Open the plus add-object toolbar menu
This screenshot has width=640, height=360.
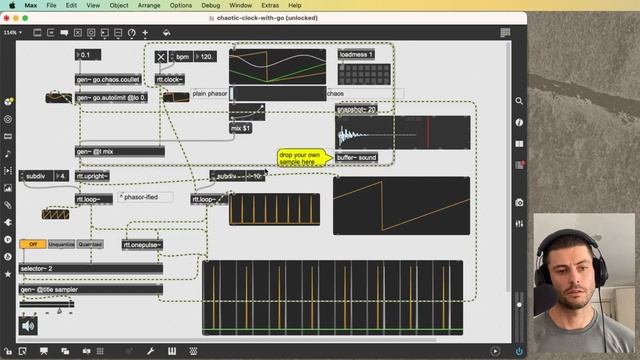(145, 33)
